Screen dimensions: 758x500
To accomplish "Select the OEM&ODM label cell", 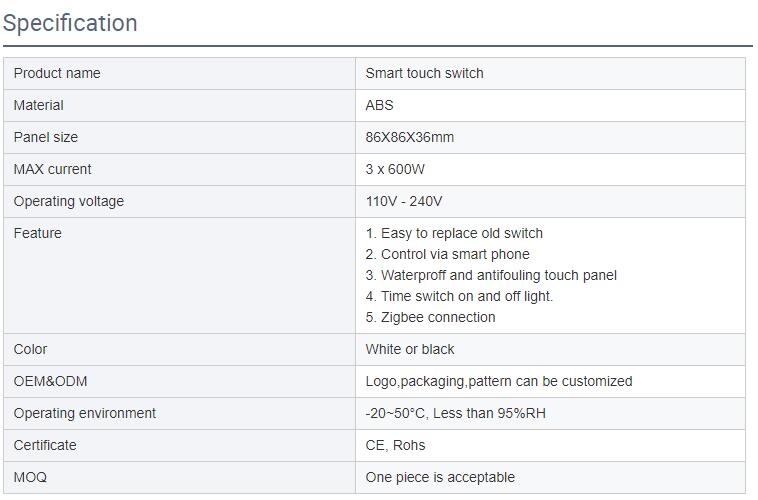I will pyautogui.click(x=179, y=382).
